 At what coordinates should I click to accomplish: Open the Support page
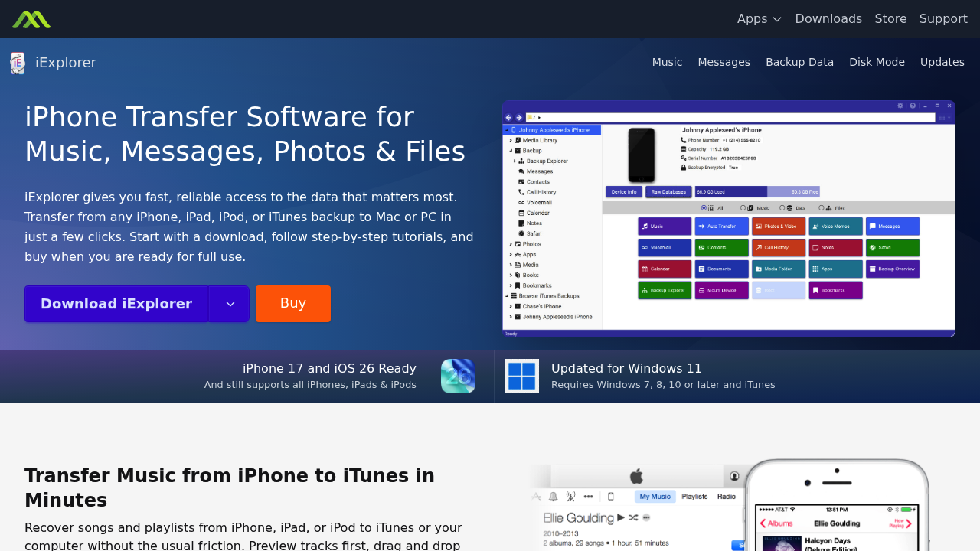coord(943,19)
